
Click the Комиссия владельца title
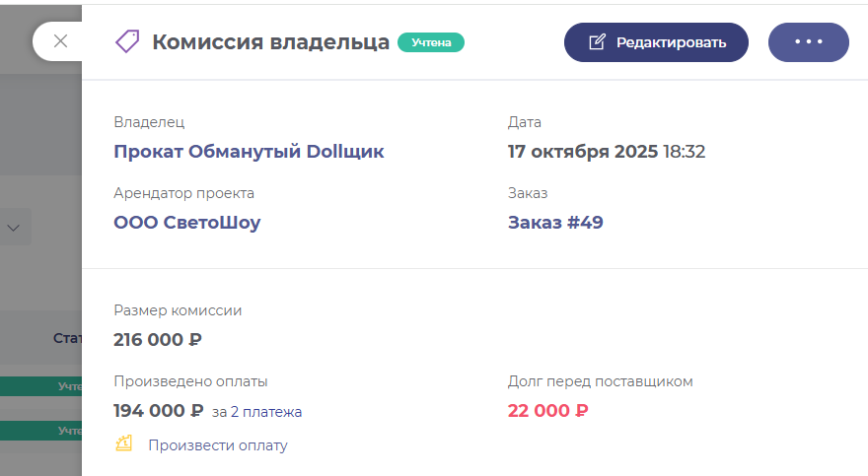coord(270,42)
